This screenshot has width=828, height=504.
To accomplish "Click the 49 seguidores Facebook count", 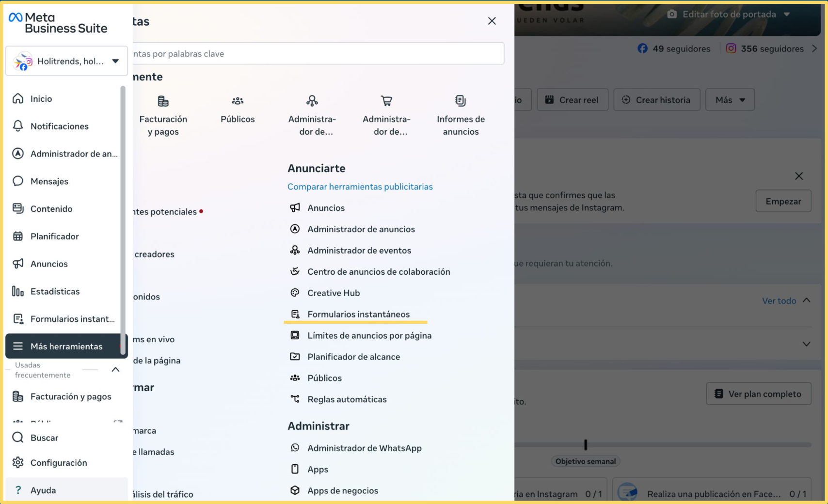I will tap(674, 49).
